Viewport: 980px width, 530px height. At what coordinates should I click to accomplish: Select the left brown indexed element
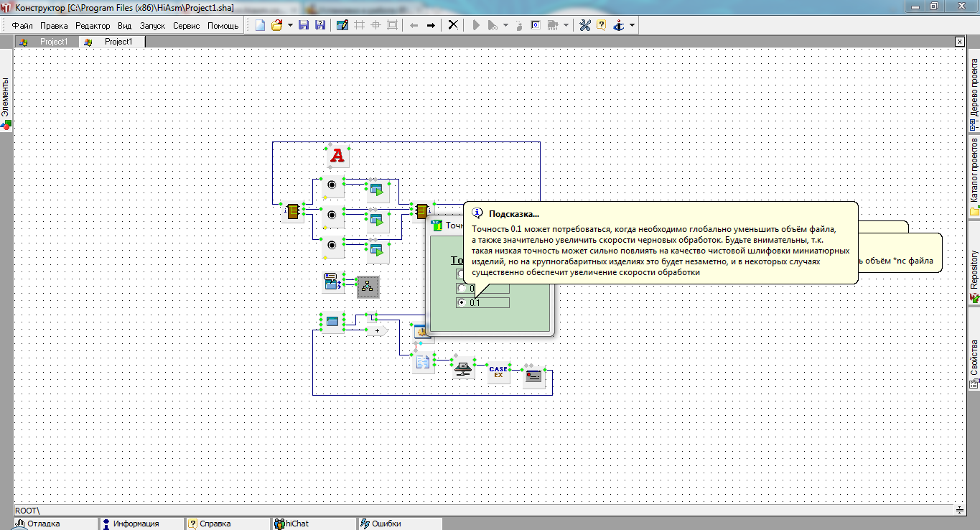(292, 212)
